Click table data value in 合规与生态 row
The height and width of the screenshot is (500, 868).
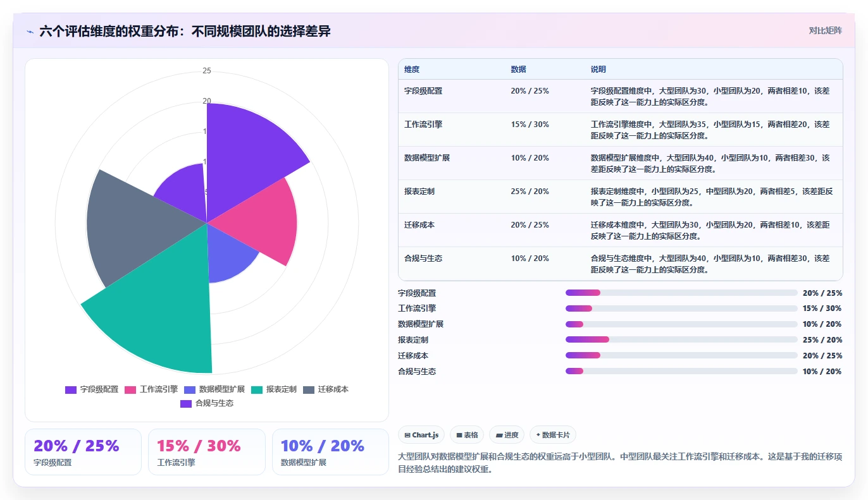pyautogui.click(x=530, y=258)
